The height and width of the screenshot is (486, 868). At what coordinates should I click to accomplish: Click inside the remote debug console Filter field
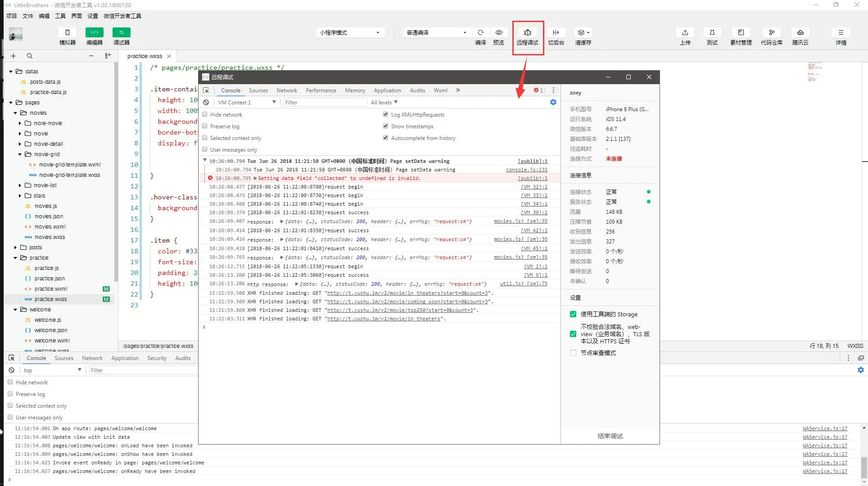(x=324, y=102)
